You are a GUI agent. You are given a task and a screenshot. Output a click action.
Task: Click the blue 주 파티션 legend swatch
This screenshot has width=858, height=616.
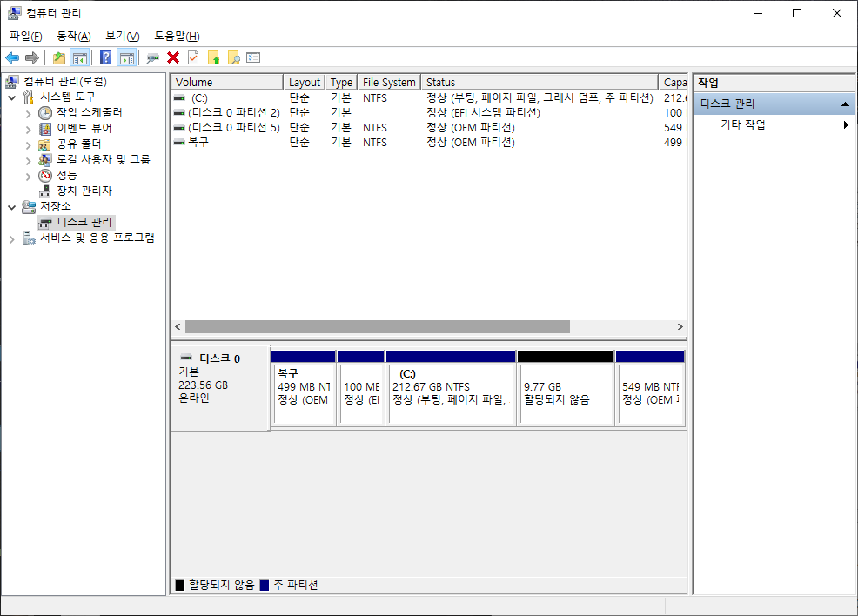pyautogui.click(x=265, y=586)
